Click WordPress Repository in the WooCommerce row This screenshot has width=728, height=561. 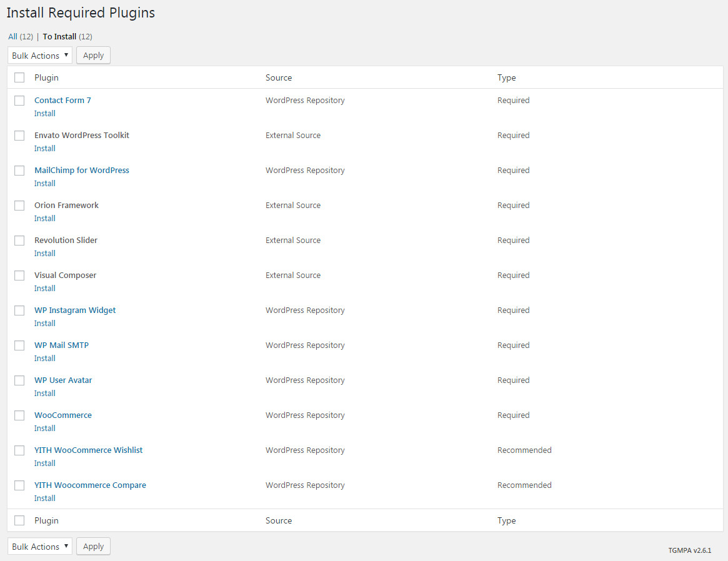305,415
